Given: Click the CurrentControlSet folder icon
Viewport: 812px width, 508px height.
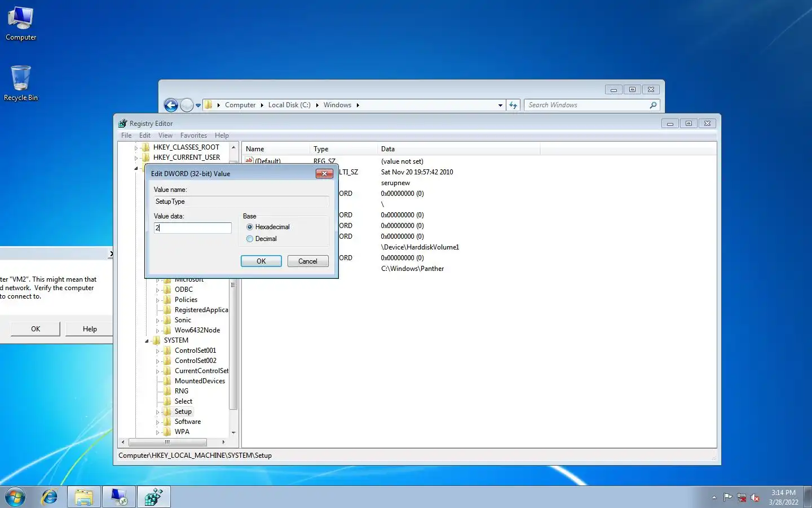Looking at the screenshot, I should 167,371.
